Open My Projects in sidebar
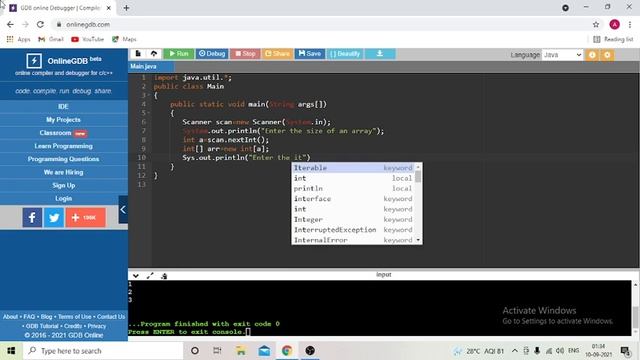This screenshot has width=640, height=360. (x=63, y=120)
